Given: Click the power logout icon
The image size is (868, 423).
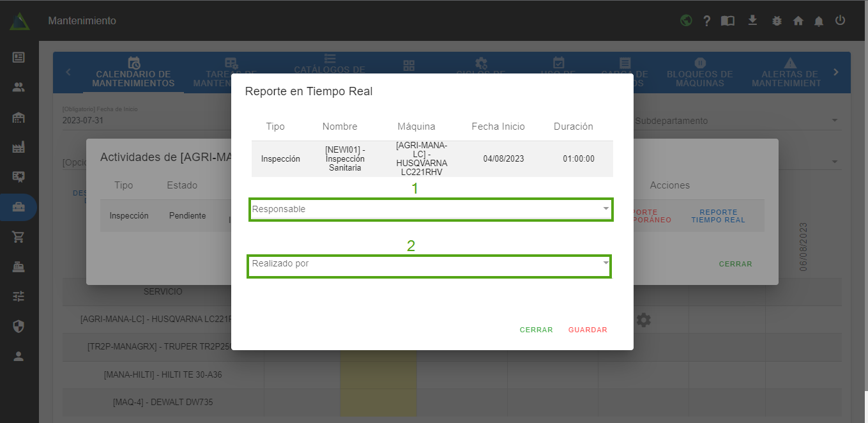Looking at the screenshot, I should point(840,20).
